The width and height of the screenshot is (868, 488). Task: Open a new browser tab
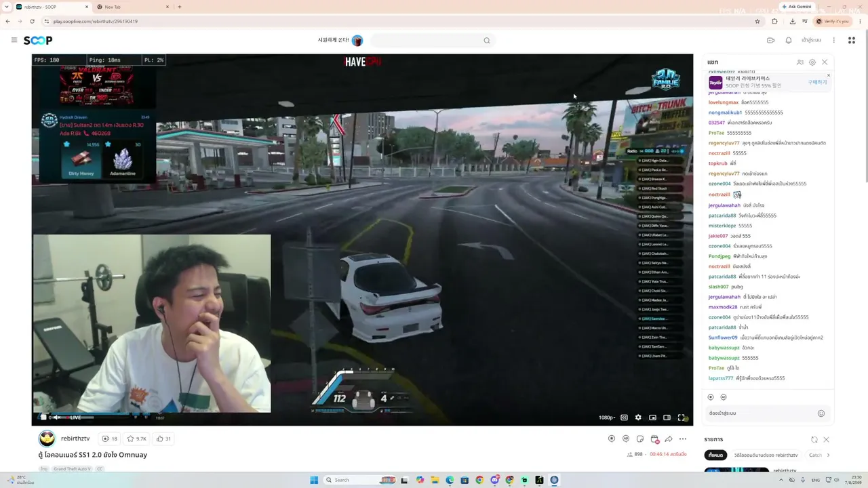(179, 7)
